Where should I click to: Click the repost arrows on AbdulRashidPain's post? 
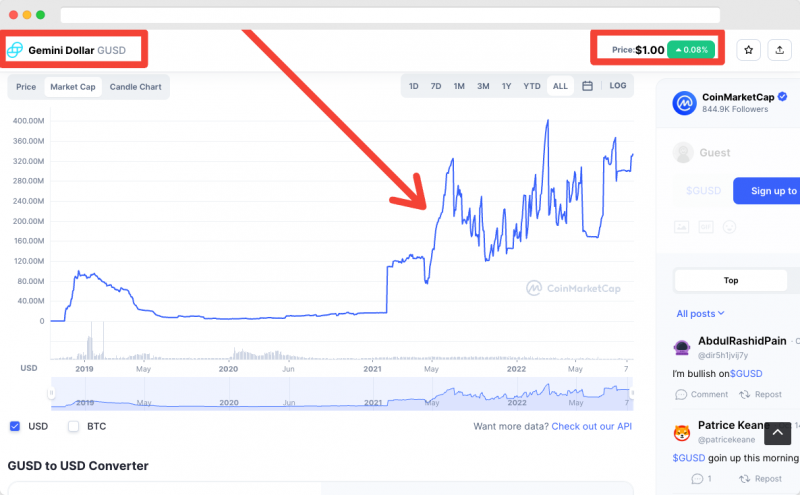pos(744,394)
